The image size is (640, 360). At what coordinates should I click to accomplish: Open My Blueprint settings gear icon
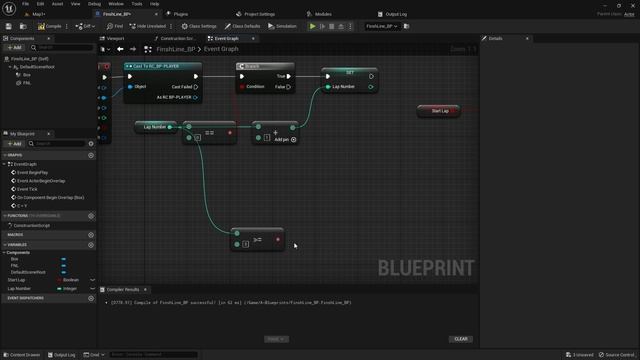tap(91, 144)
